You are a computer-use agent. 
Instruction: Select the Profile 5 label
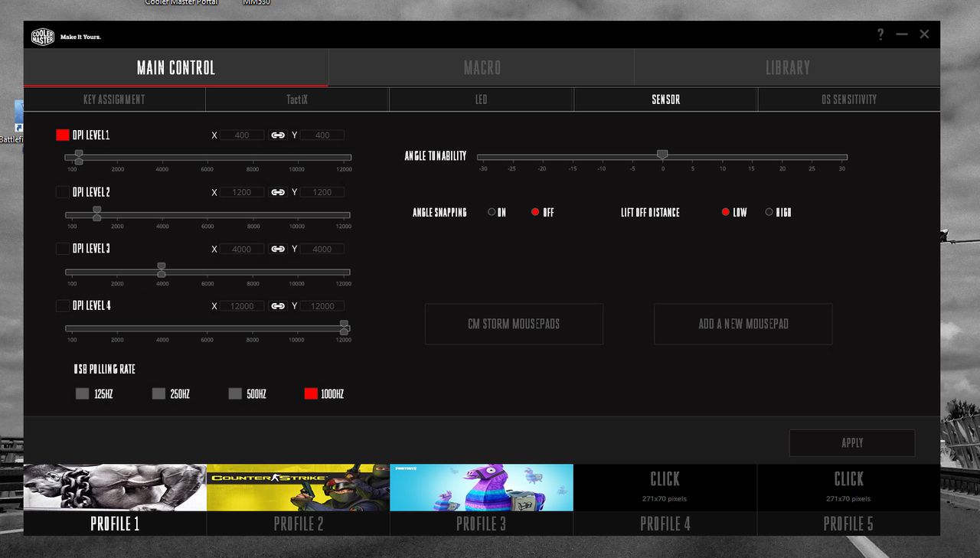848,524
